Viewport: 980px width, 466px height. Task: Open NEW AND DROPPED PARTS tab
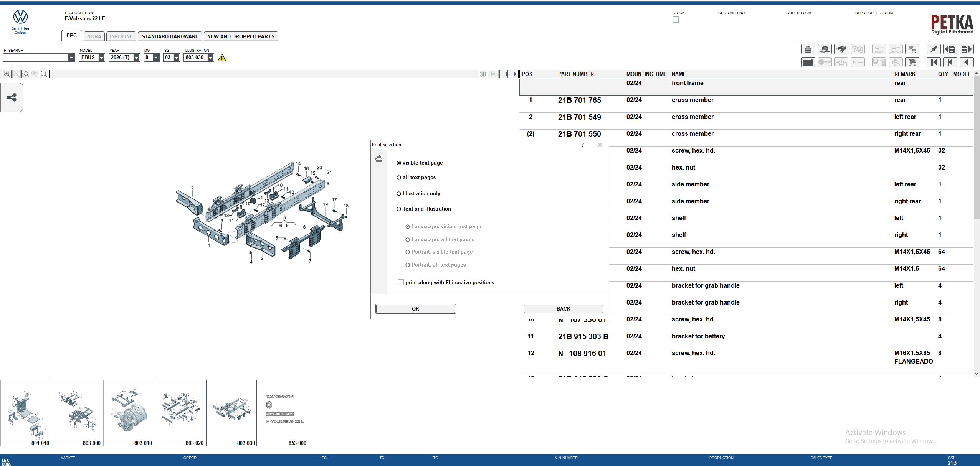pos(241,36)
